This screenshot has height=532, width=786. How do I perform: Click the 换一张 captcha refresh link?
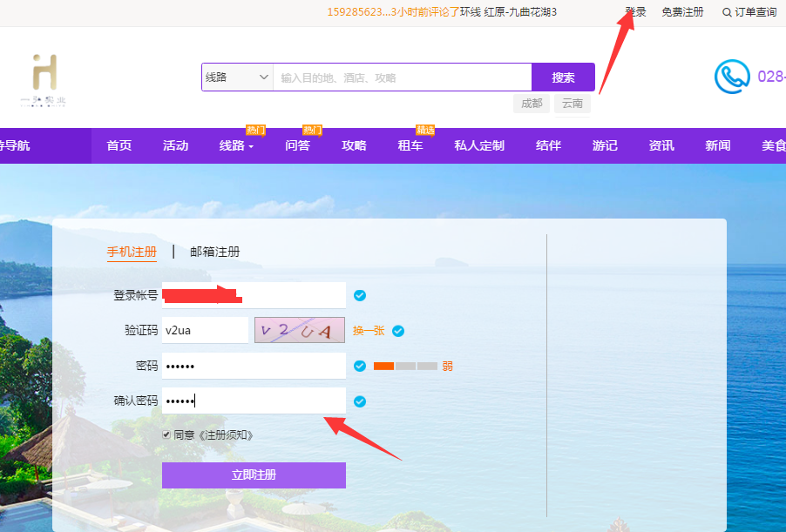click(368, 331)
